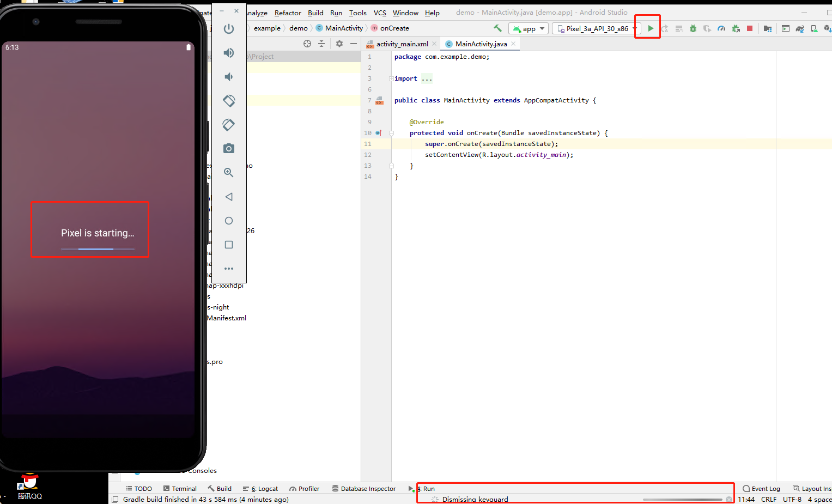
Task: Click the Select Opened File target icon
Action: (x=307, y=44)
